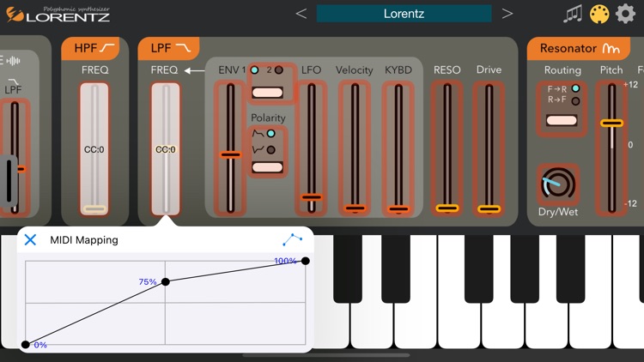This screenshot has width=644, height=362.
Task: Open the music notes song library icon
Action: 573,14
